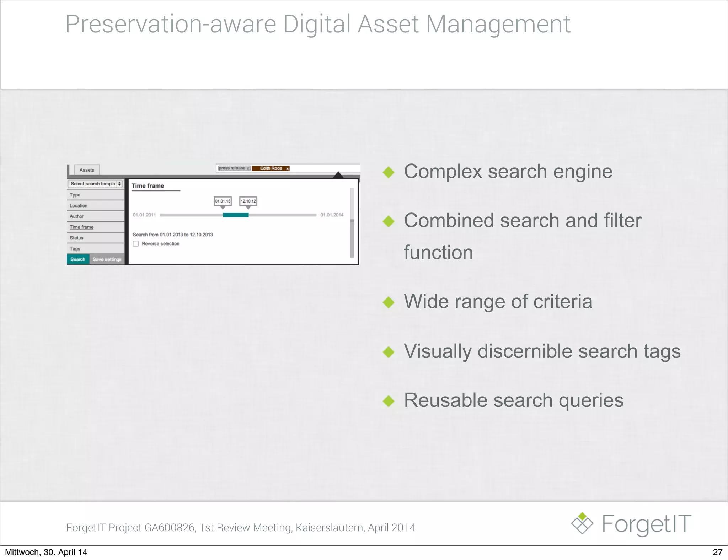Screen dimensions: 728x560
Task: Click the 01.01.2014 timeline end label
Action: [x=332, y=215]
